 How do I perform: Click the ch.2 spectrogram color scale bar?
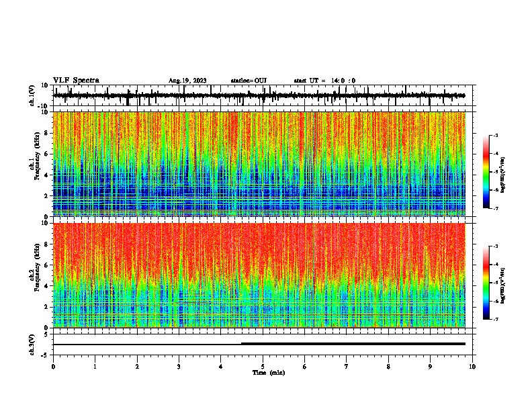486,283
